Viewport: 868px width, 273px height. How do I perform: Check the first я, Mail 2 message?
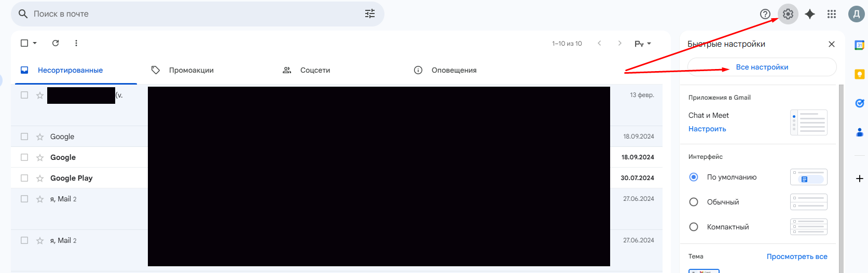tap(24, 199)
